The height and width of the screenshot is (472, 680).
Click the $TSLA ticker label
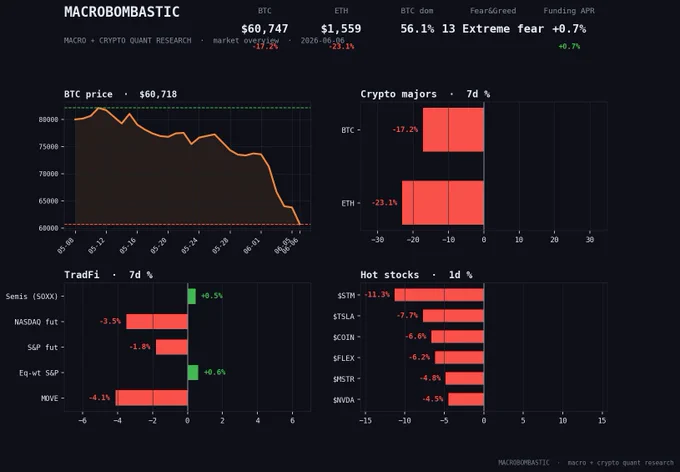point(343,317)
